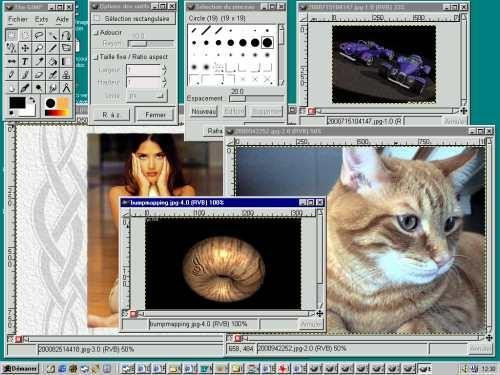Open the white background color swatch
500x375 pixels.
30,111
